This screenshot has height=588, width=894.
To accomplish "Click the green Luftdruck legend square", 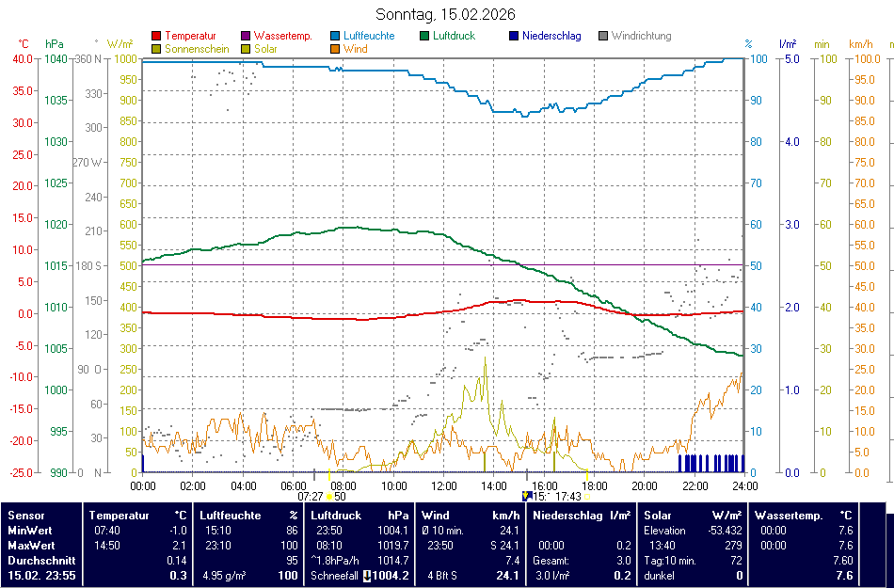I will click(x=424, y=36).
